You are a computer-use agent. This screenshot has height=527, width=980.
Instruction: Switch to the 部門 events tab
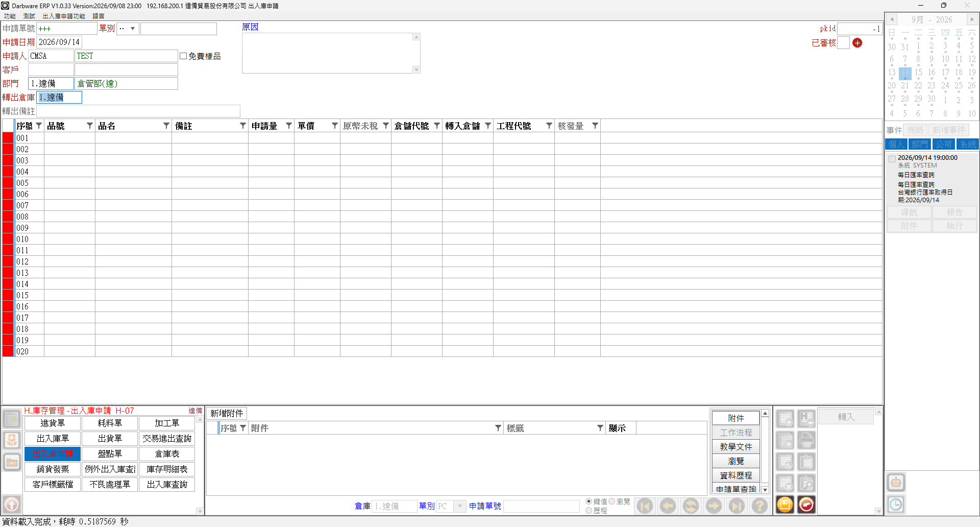tap(920, 145)
